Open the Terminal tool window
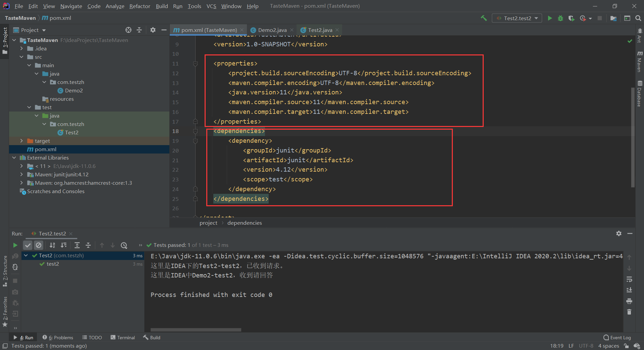 pos(123,338)
